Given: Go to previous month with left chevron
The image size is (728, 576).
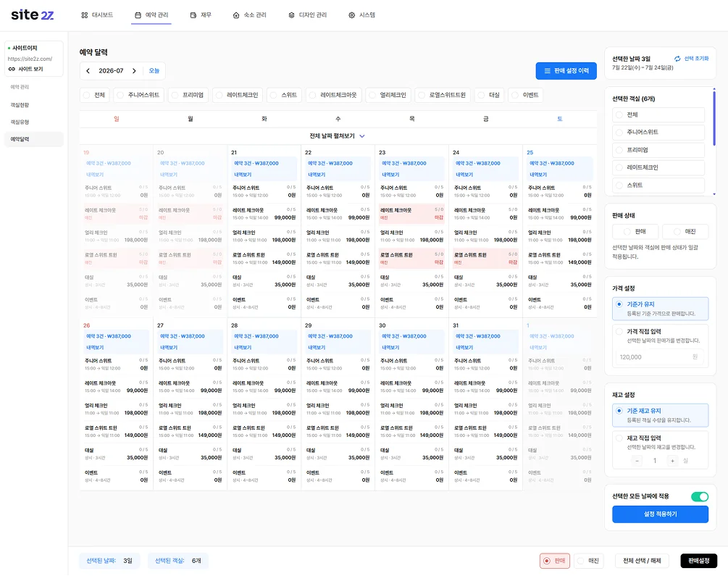Looking at the screenshot, I should pyautogui.click(x=88, y=71).
